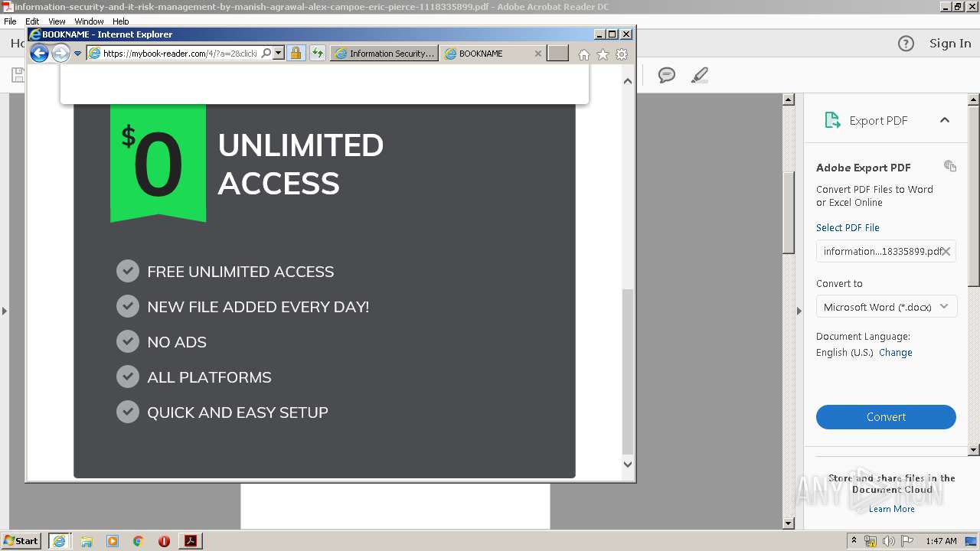Click Select PDF File link
Image resolution: width=980 pixels, height=551 pixels.
point(848,227)
